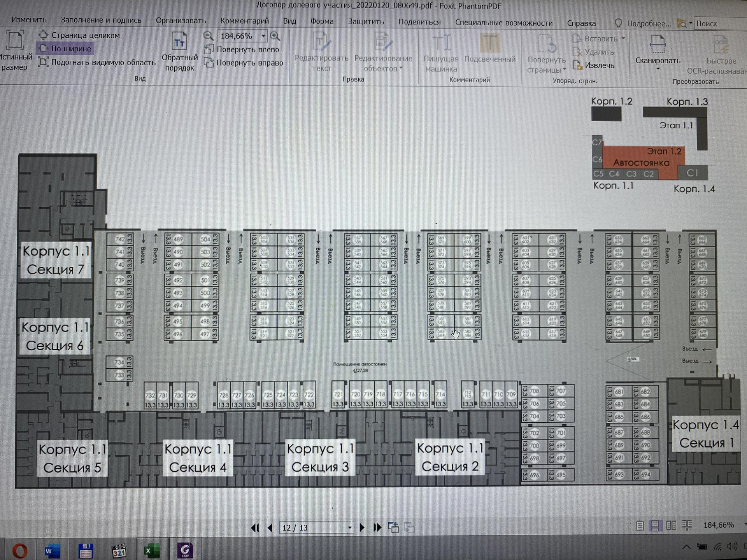Click the zoom in magnifier icon
Image resolution: width=747 pixels, height=560 pixels.
275,36
